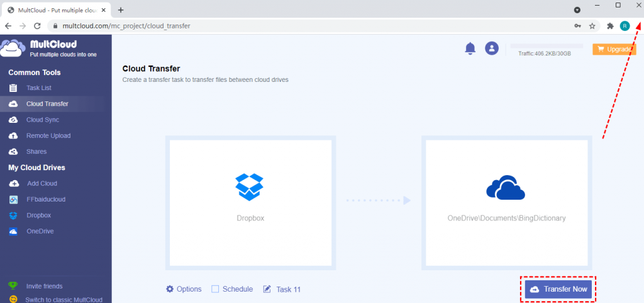This screenshot has height=303, width=644.
Task: Select the Dropbox source box
Action: [x=250, y=203]
